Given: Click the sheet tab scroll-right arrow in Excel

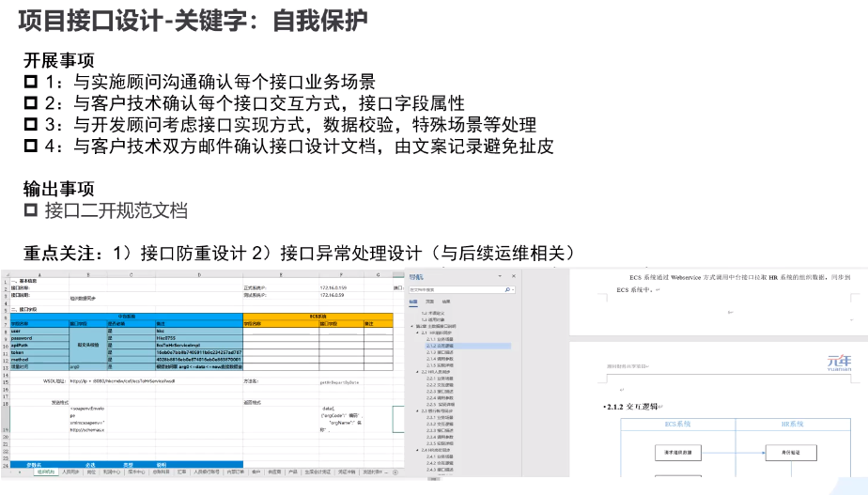Looking at the screenshot, I should pos(20,472).
